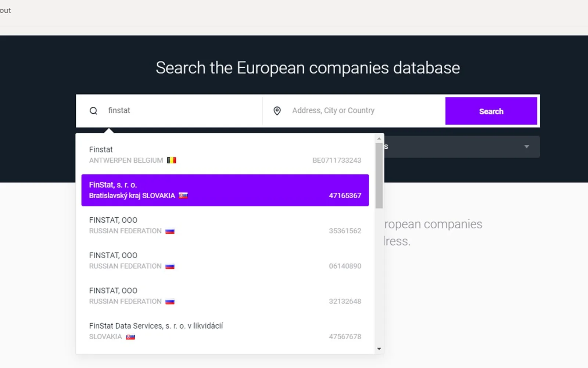Click the suggestions list scrollbar thumb
The width and height of the screenshot is (588, 368).
click(x=379, y=176)
